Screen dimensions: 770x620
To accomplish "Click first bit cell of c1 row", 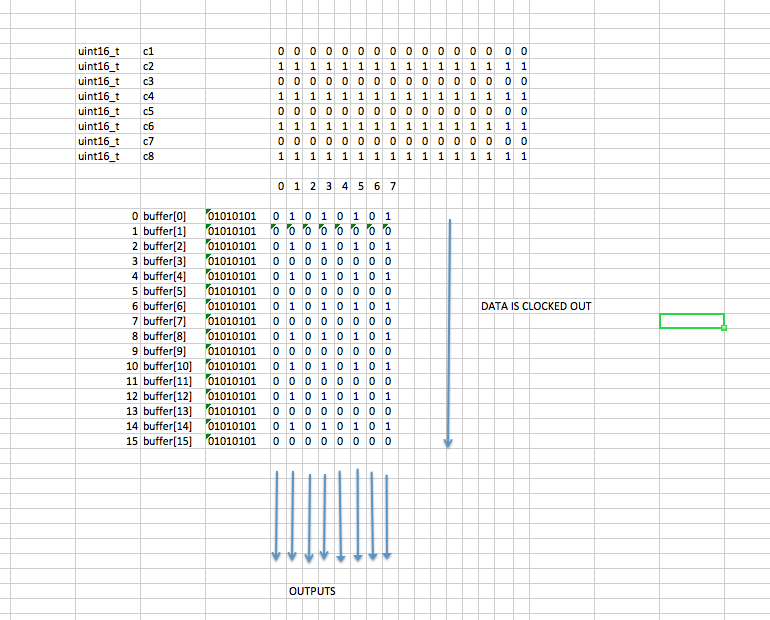I will [280, 51].
